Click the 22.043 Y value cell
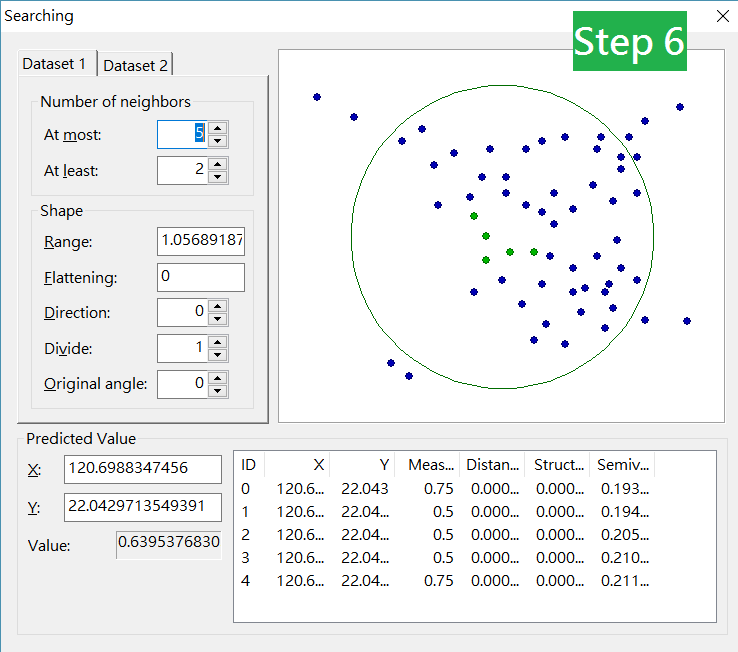The image size is (738, 652). tap(365, 489)
